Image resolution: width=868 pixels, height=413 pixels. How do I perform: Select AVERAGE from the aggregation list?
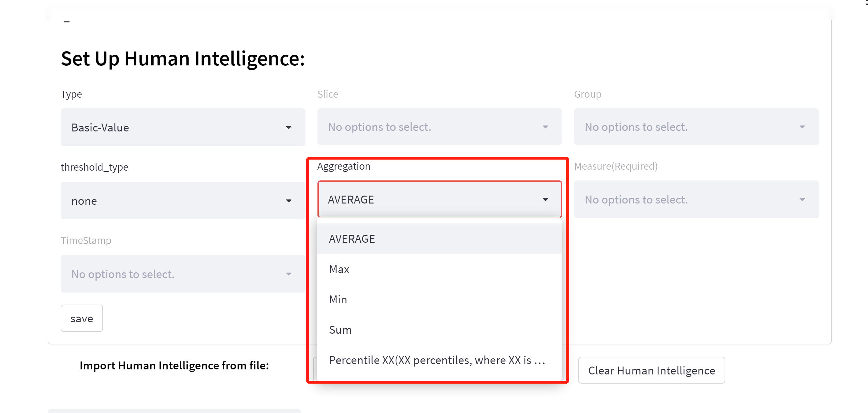click(x=439, y=239)
